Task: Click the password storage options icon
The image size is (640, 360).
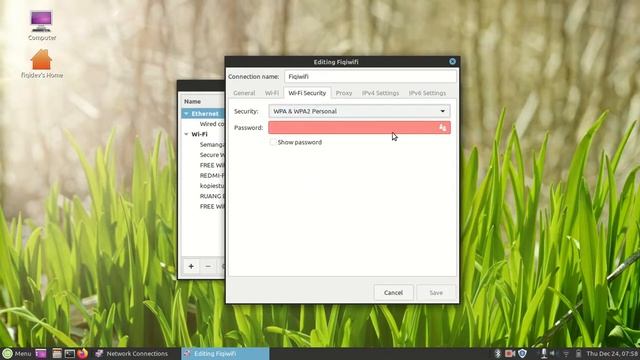Action: (x=442, y=127)
